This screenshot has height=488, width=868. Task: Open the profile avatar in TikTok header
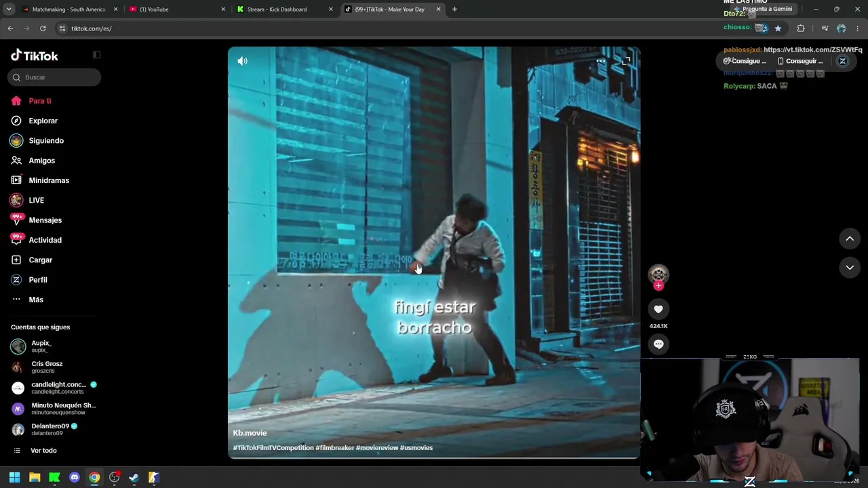842,61
